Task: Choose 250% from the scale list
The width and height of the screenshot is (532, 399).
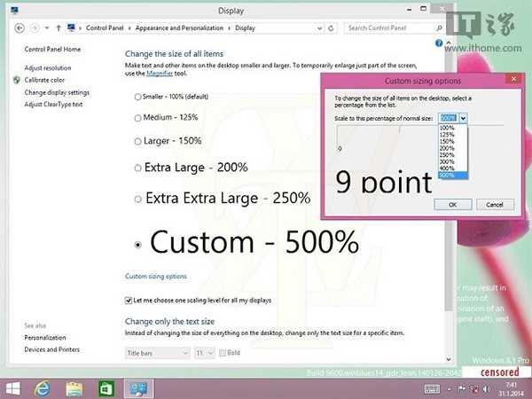Action: tap(453, 154)
